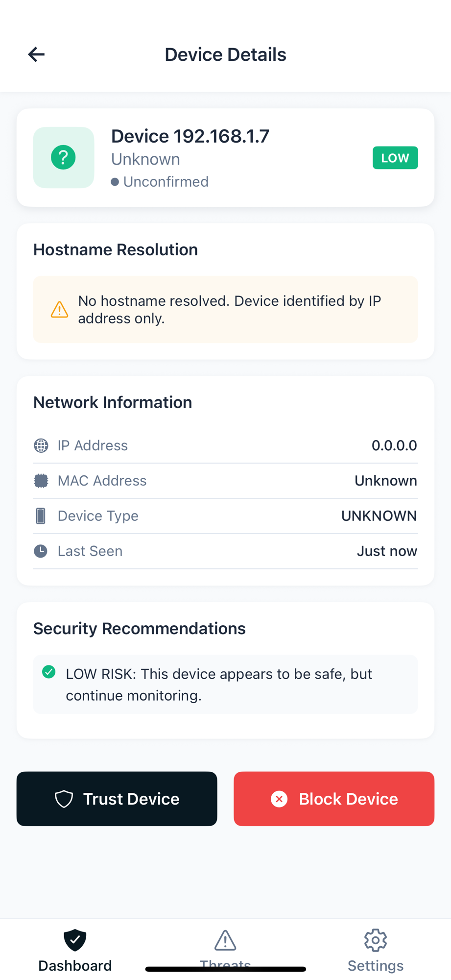Tap the No hostname resolved warning banner

tap(225, 310)
